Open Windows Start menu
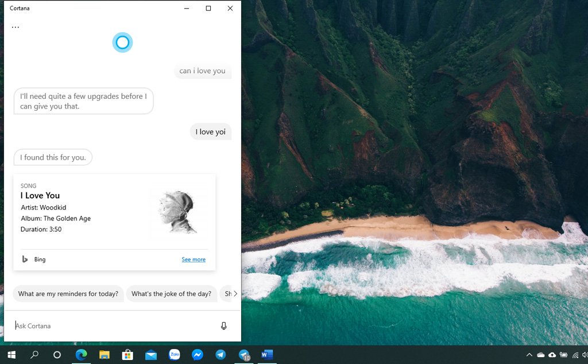 (x=11, y=355)
